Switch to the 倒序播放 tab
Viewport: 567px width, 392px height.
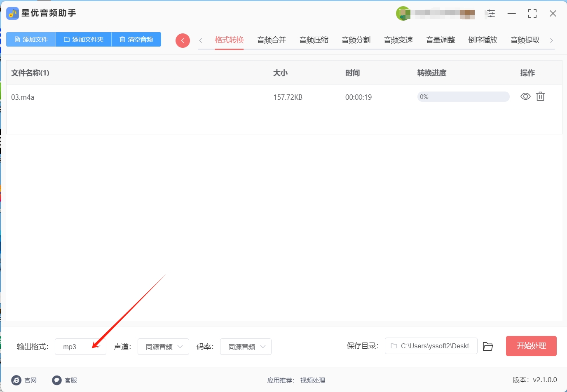point(483,40)
